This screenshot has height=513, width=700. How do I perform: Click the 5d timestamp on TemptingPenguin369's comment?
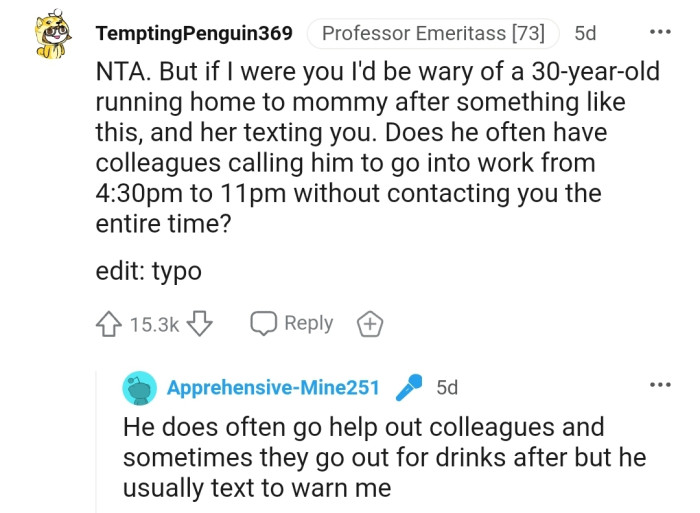click(x=585, y=33)
